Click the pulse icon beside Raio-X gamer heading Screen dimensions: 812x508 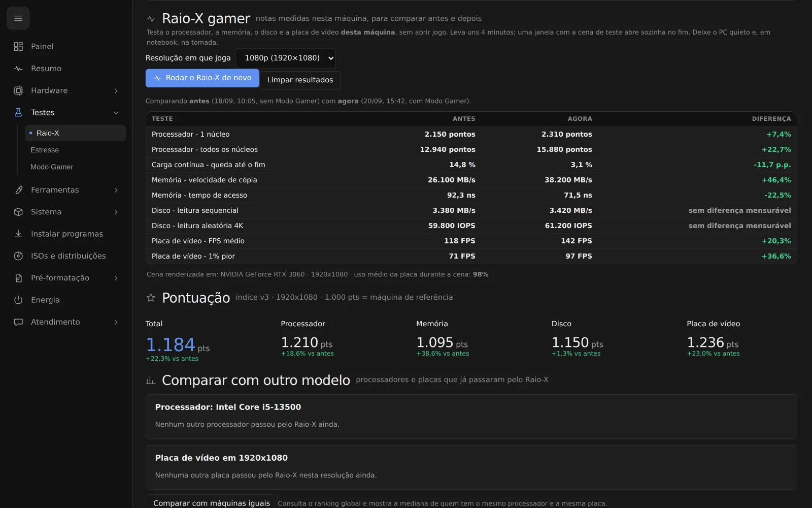(x=151, y=19)
